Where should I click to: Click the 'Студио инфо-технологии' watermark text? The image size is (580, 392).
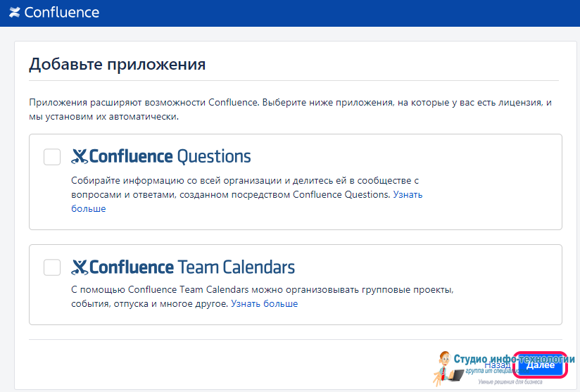514,358
